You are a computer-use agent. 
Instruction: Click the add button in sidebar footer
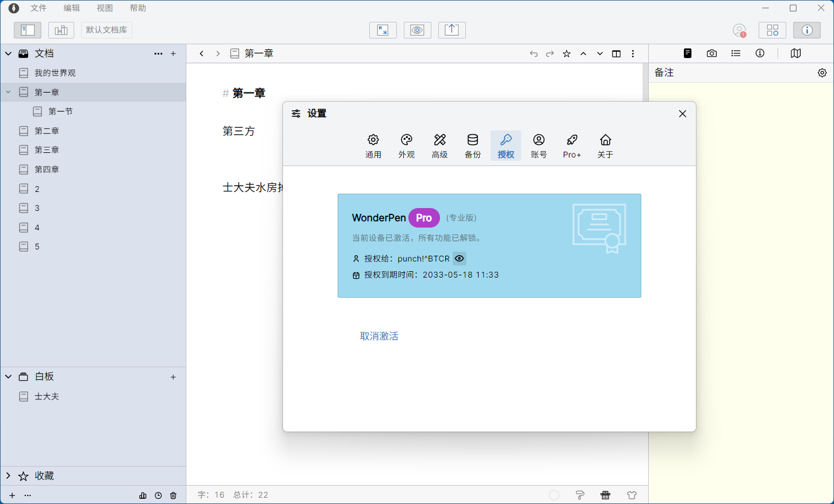(x=12, y=495)
